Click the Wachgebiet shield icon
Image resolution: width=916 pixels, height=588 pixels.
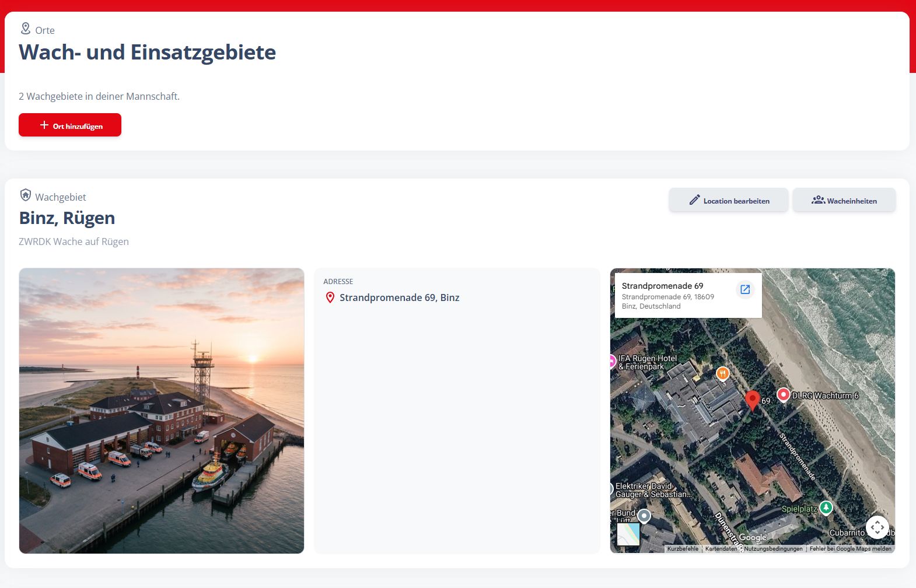click(x=26, y=195)
